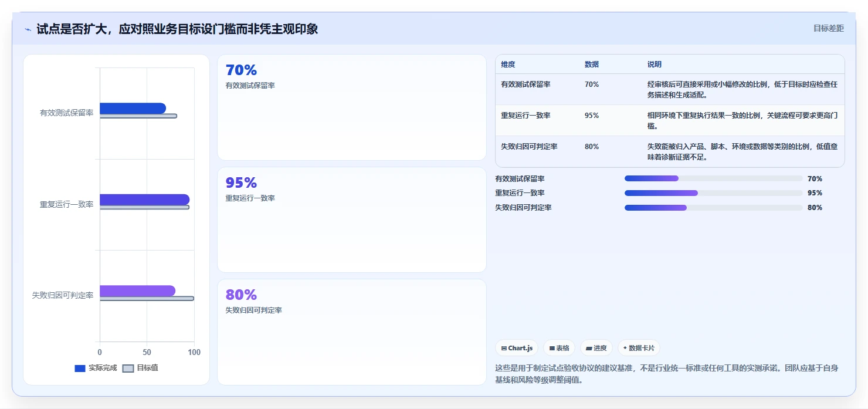Click progress row label 有效测试保留率
868x409 pixels.
click(x=520, y=179)
